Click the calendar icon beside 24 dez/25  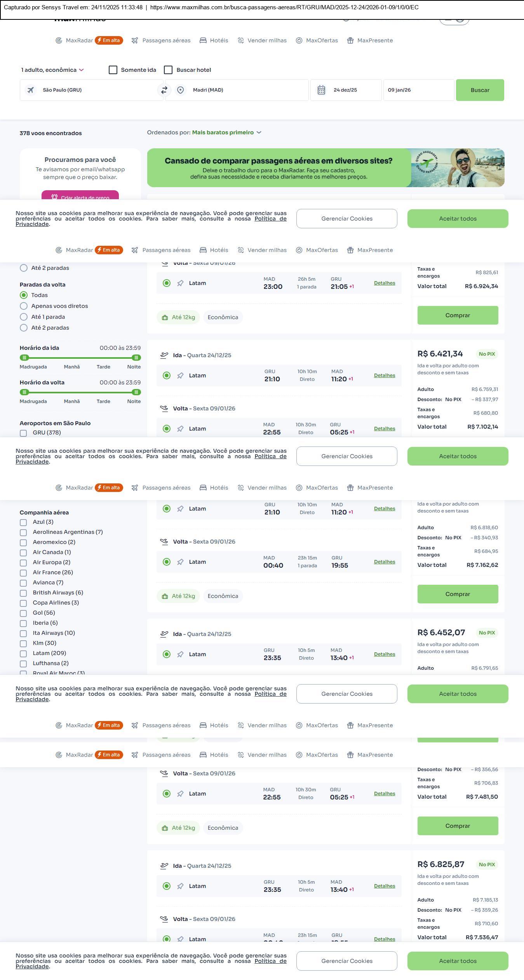coord(321,90)
